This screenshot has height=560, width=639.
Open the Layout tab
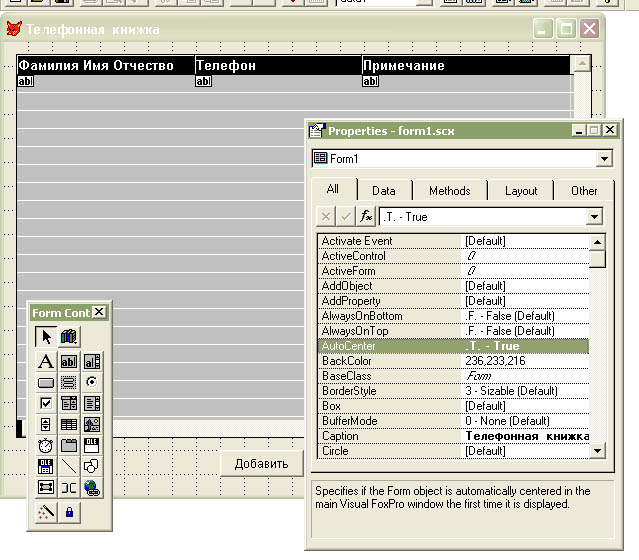[x=521, y=191]
